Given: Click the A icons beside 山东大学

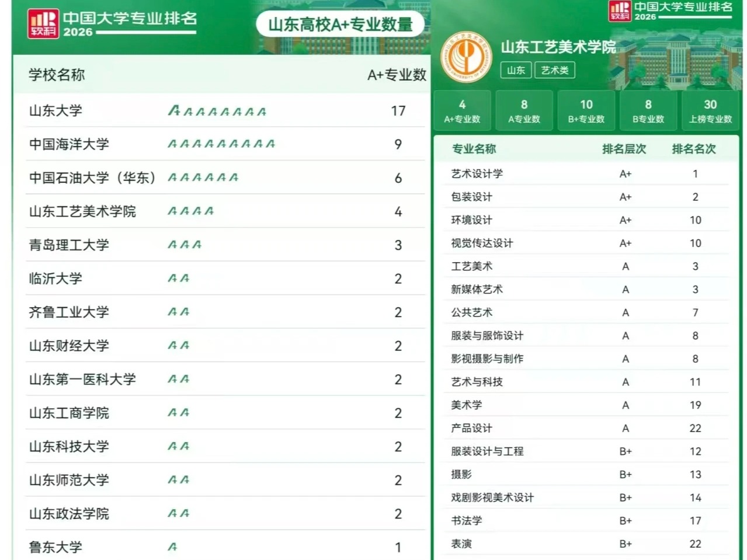Looking at the screenshot, I should (x=217, y=110).
